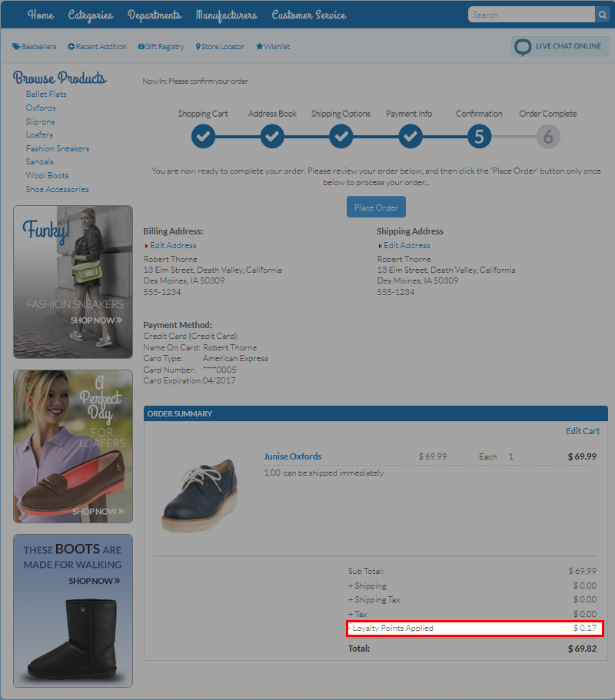Edit the billing address

tap(173, 246)
